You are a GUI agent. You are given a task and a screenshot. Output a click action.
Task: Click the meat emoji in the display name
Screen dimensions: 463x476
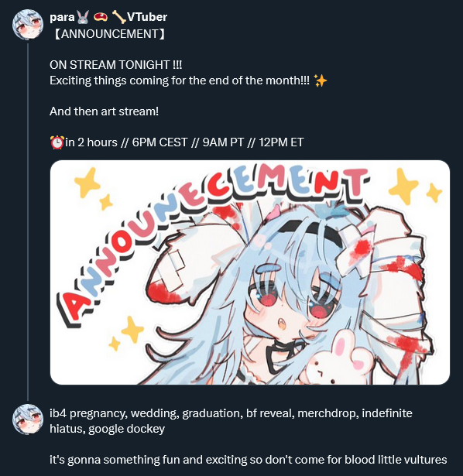click(101, 17)
